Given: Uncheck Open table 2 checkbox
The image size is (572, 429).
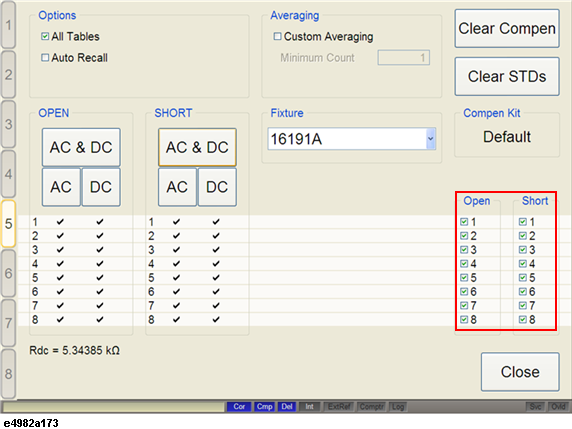Looking at the screenshot, I should [x=464, y=236].
